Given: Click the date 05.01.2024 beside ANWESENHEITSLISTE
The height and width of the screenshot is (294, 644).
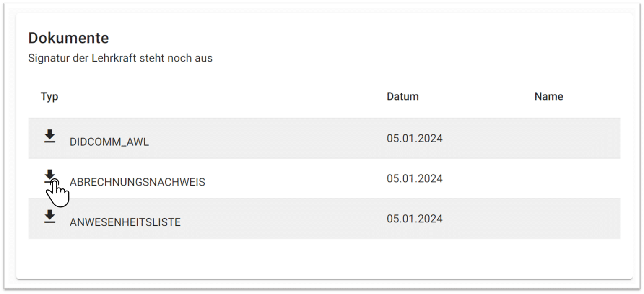Looking at the screenshot, I should coord(415,218).
